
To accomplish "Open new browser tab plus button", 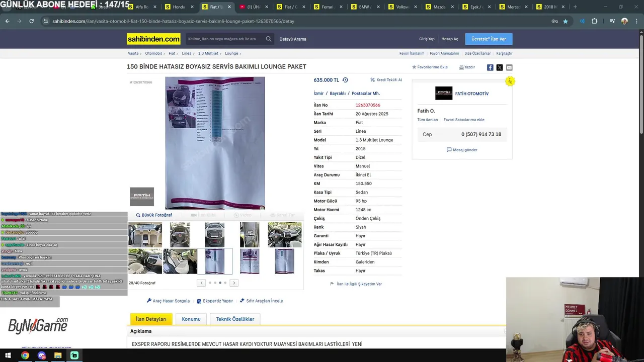I will click(575, 7).
